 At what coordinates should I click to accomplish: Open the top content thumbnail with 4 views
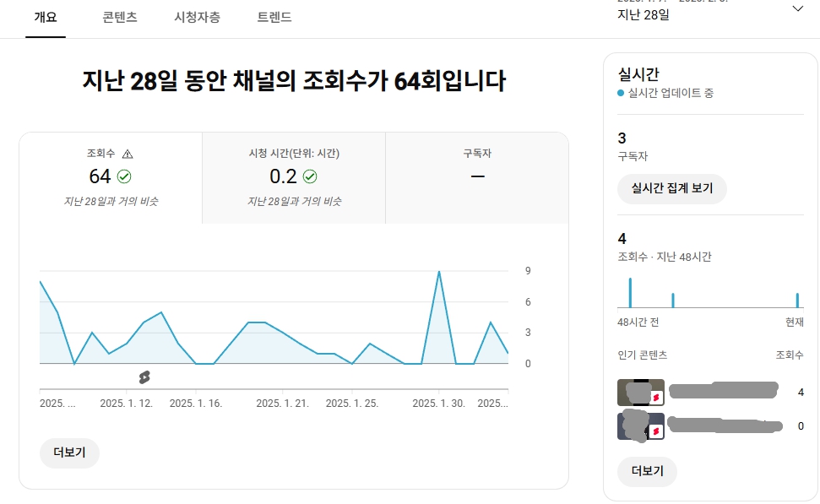641,392
